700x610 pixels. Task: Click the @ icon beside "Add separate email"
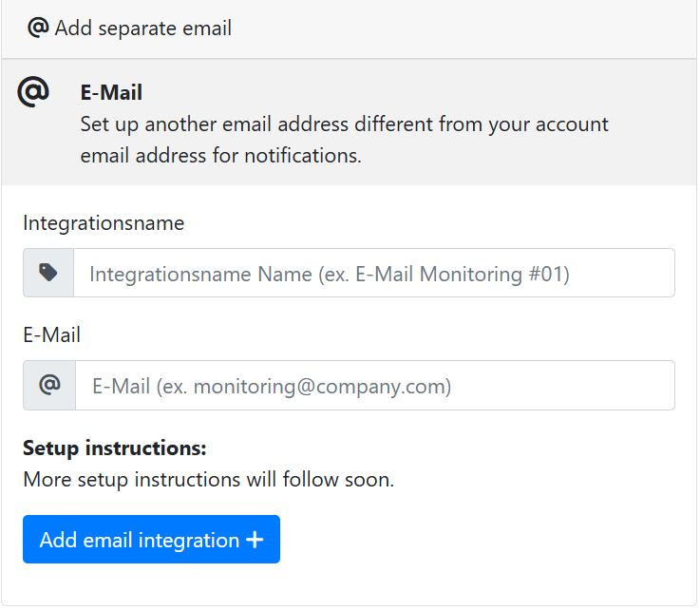[39, 28]
